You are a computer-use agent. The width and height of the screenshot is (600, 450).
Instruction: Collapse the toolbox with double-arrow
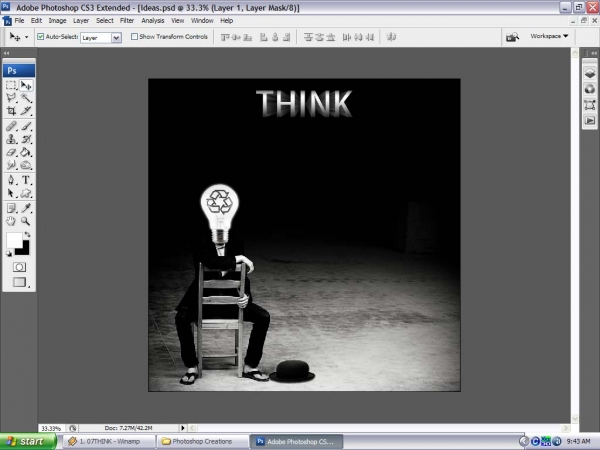point(7,53)
